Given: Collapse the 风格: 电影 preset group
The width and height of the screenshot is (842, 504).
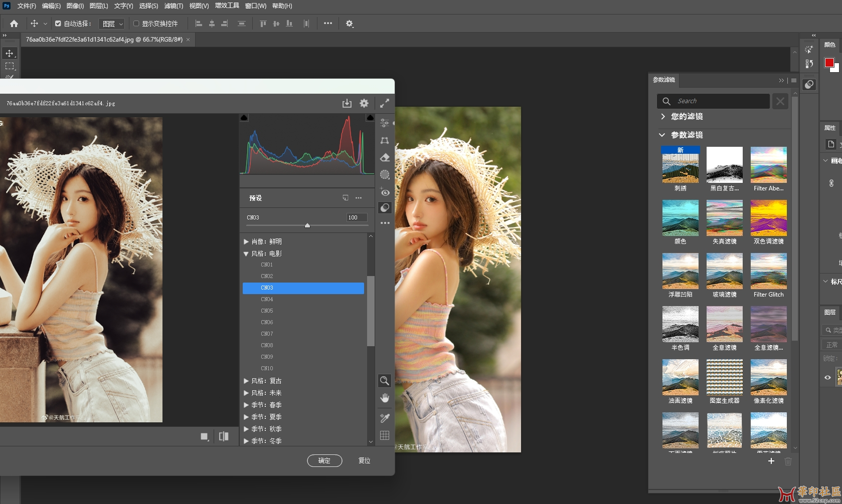Looking at the screenshot, I should tap(246, 254).
